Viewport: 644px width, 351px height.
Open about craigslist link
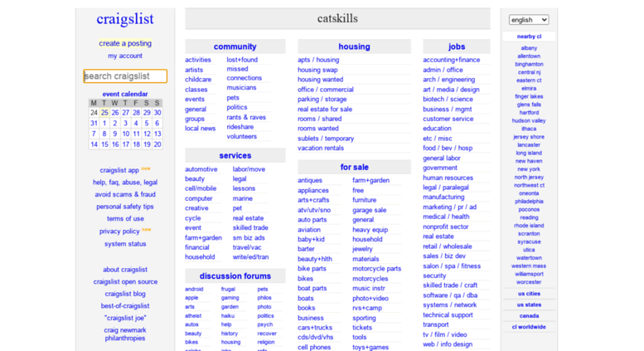pyautogui.click(x=125, y=270)
